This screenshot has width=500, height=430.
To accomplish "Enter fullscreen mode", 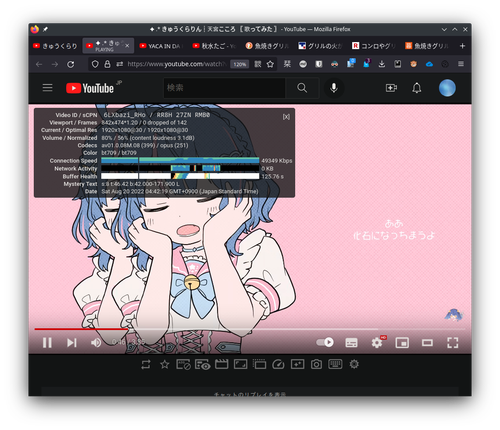I will pyautogui.click(x=452, y=343).
